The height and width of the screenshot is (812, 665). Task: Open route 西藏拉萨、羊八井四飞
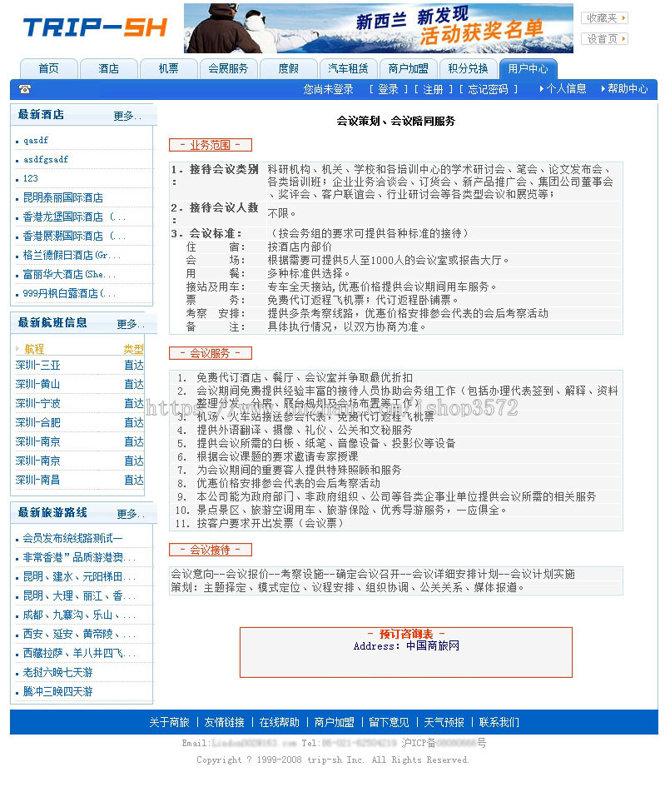pos(79,654)
